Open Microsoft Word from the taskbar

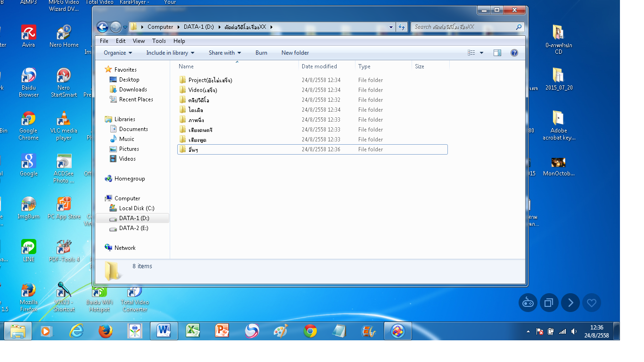point(164,331)
